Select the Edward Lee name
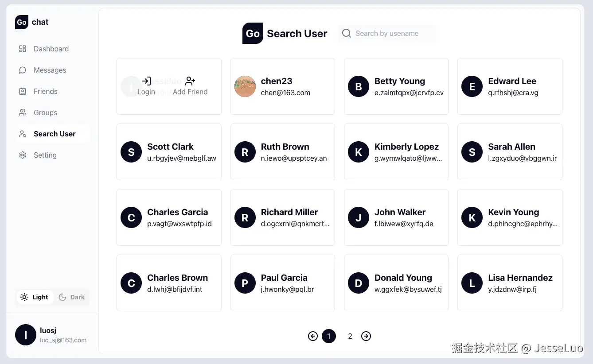This screenshot has height=364, width=593. 512,81
